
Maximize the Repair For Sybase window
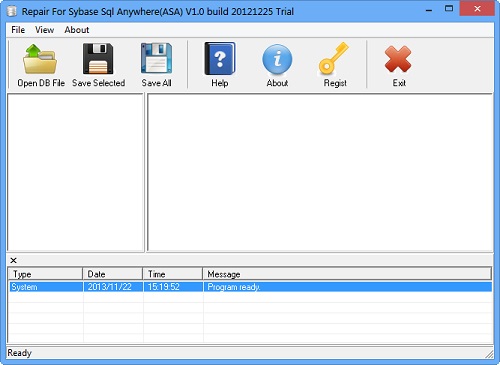click(449, 9)
